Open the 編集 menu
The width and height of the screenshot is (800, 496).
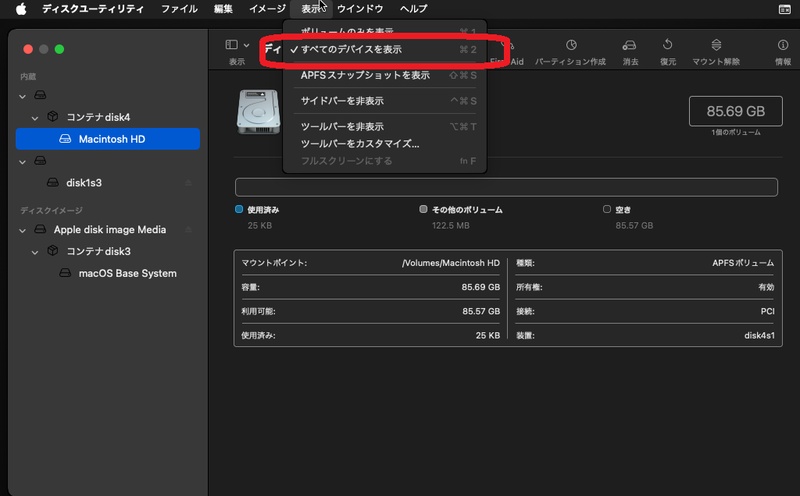(223, 9)
